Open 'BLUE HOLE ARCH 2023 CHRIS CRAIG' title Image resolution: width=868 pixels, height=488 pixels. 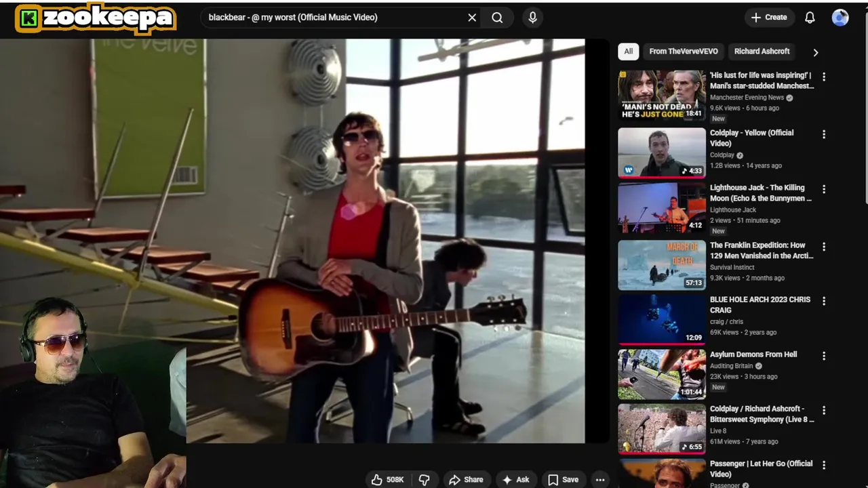(x=760, y=305)
